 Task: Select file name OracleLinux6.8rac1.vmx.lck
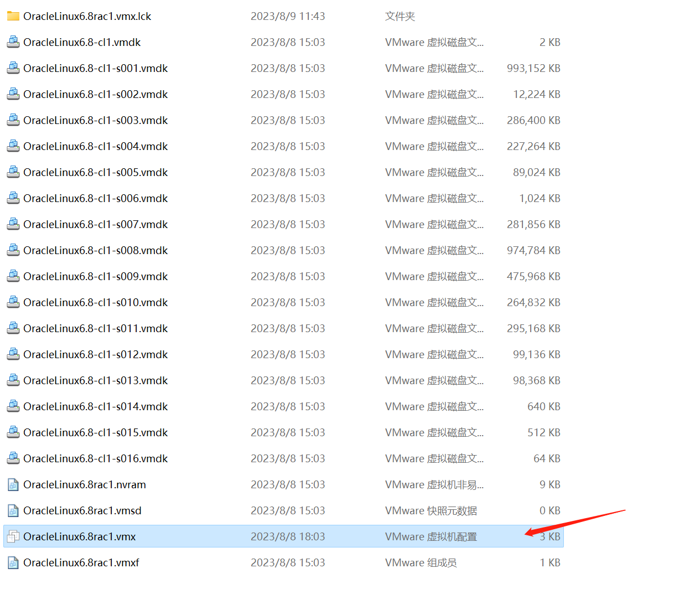87,16
